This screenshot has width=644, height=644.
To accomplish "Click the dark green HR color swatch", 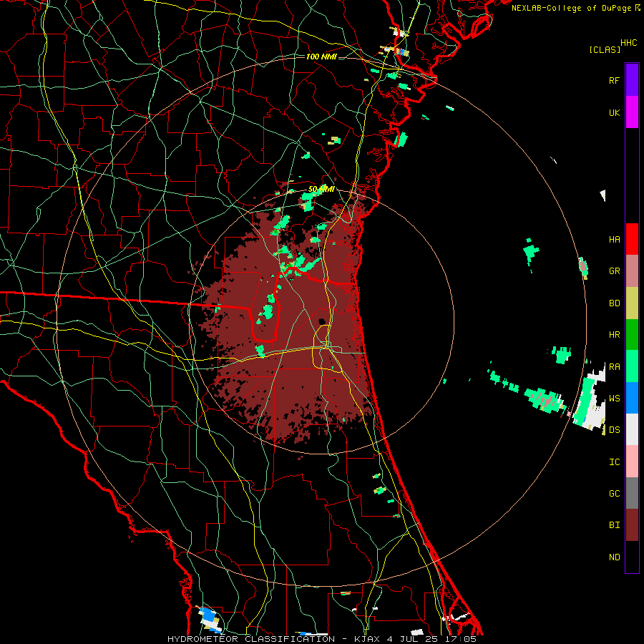I will [632, 335].
